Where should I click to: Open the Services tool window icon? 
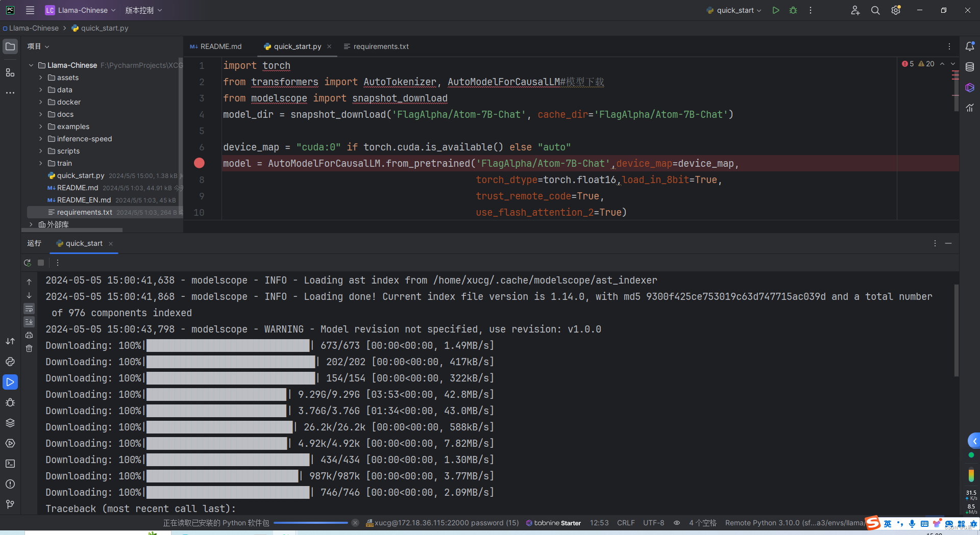coord(10,443)
